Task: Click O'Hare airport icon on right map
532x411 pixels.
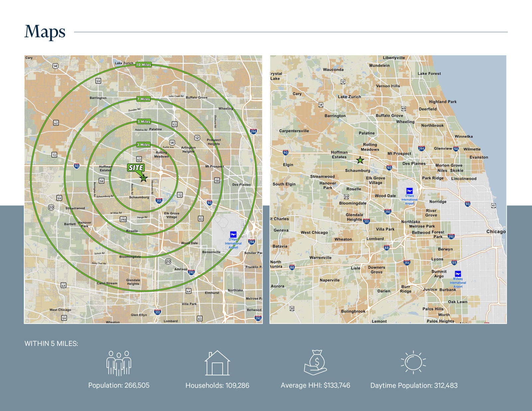Action: (x=409, y=191)
